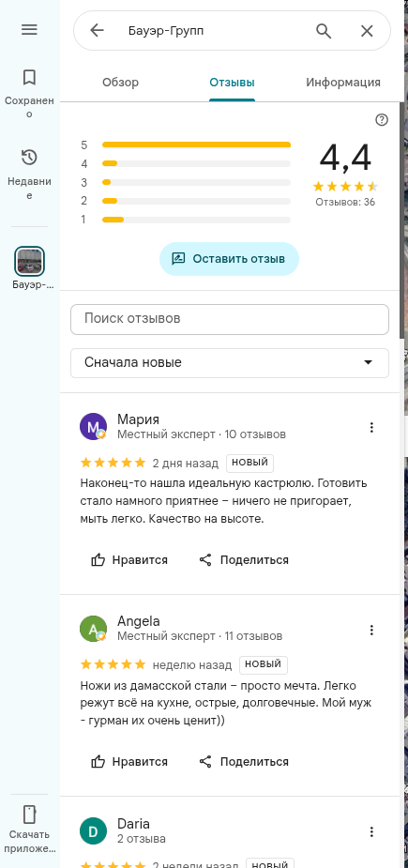Open Мария's profile avatar
The image size is (408, 868).
(93, 427)
